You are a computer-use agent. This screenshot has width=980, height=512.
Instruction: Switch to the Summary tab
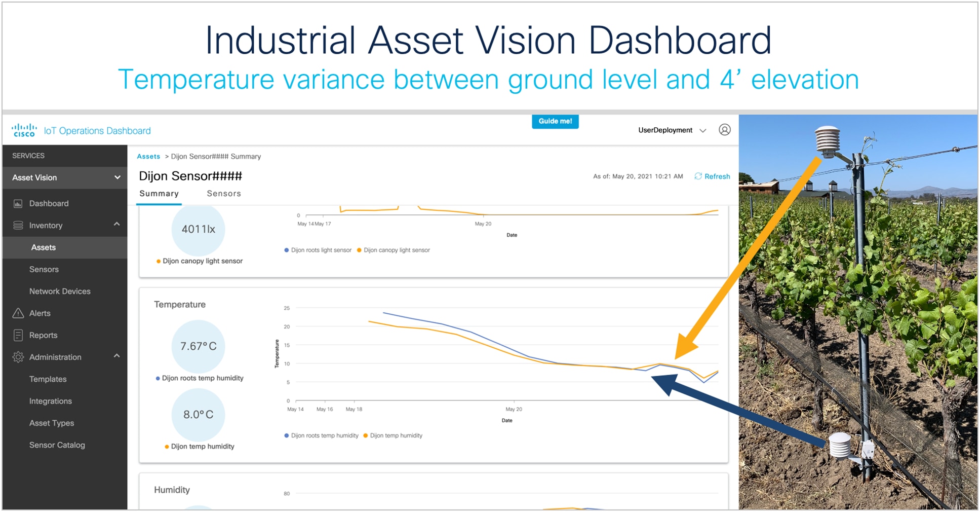(x=159, y=194)
